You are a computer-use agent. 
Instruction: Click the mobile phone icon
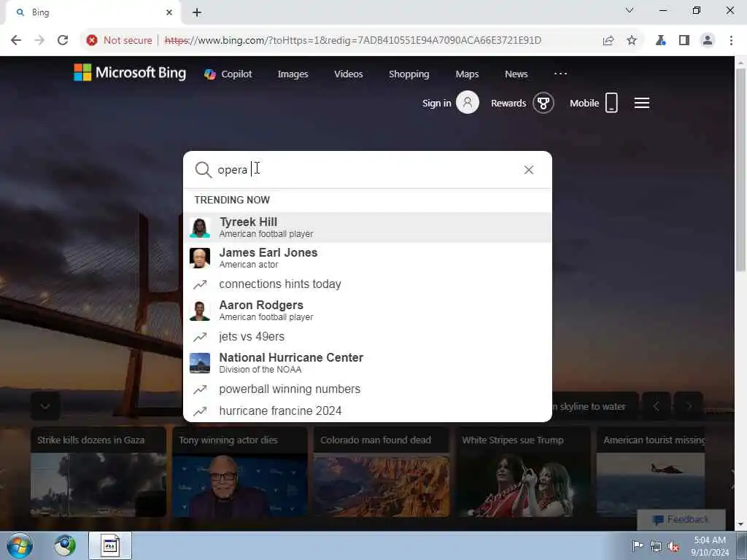(611, 102)
